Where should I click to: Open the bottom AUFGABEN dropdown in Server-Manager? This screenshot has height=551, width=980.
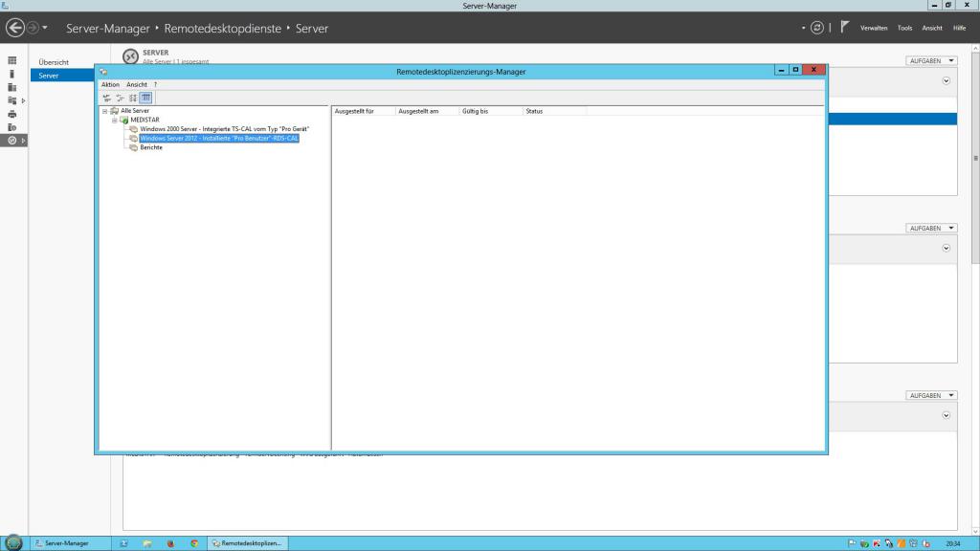(931, 395)
